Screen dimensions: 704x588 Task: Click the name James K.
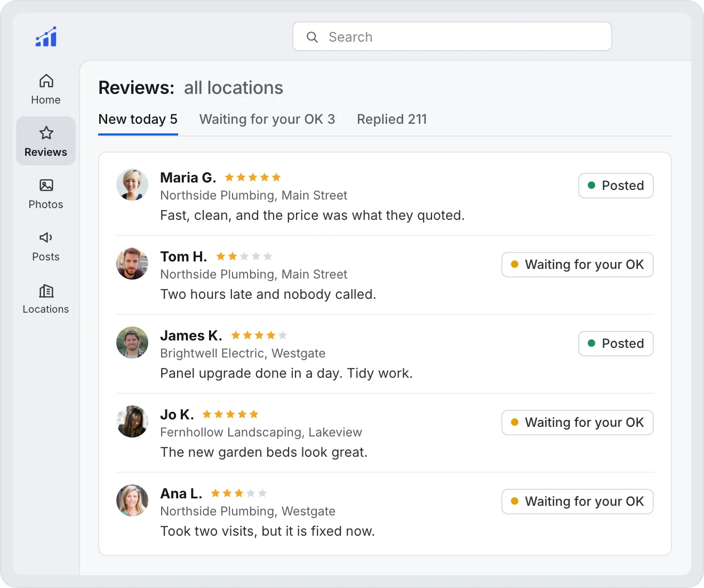click(191, 336)
